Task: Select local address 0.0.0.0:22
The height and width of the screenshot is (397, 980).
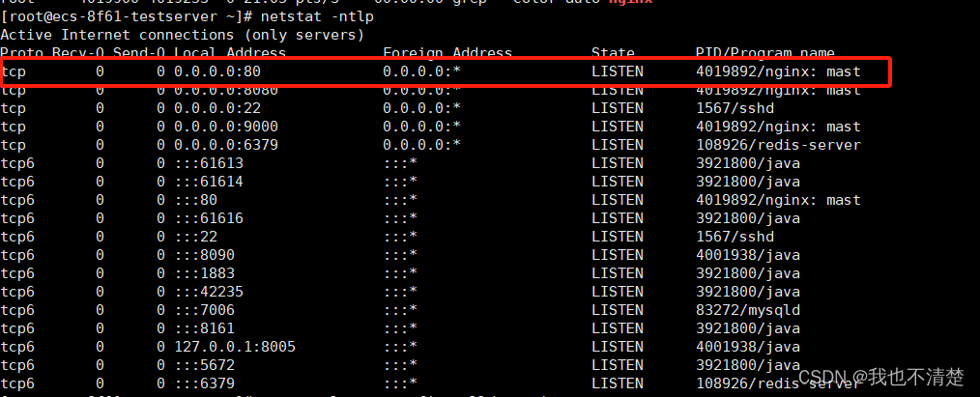Action: [x=217, y=108]
